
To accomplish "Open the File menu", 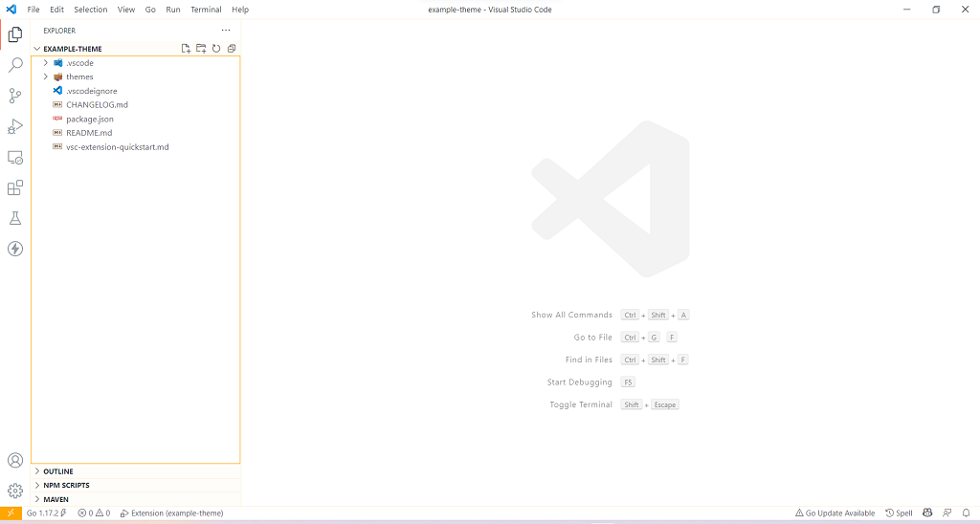I will 33,10.
